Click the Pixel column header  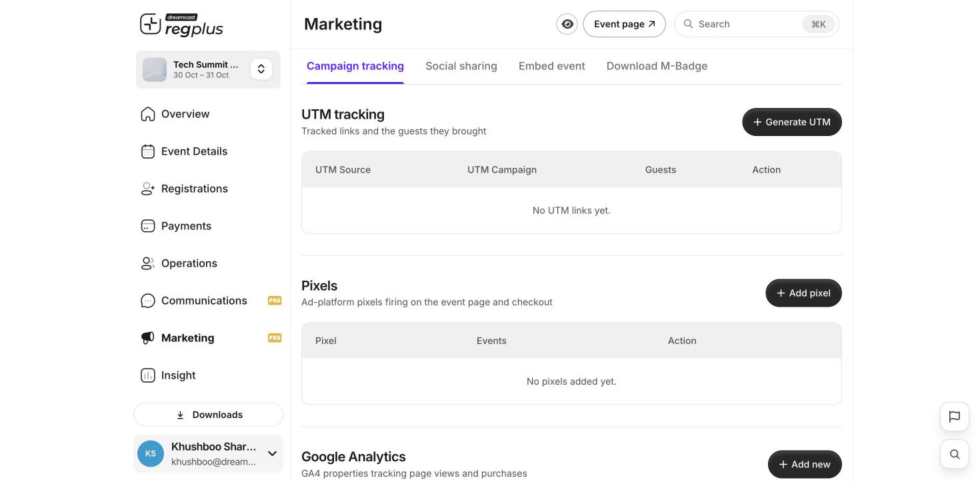(326, 341)
